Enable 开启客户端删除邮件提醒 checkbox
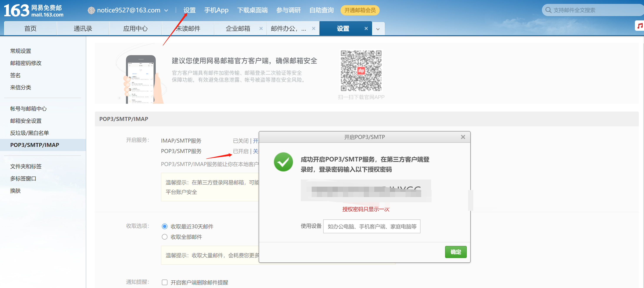The image size is (644, 288). [x=164, y=282]
